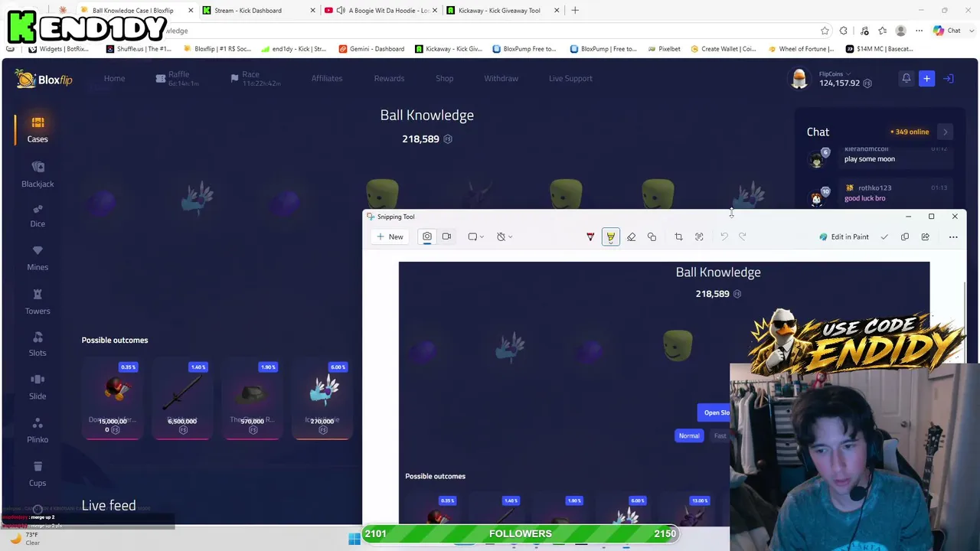The height and width of the screenshot is (551, 980).
Task: Open the Bloxflip notifications bell
Action: tap(906, 78)
